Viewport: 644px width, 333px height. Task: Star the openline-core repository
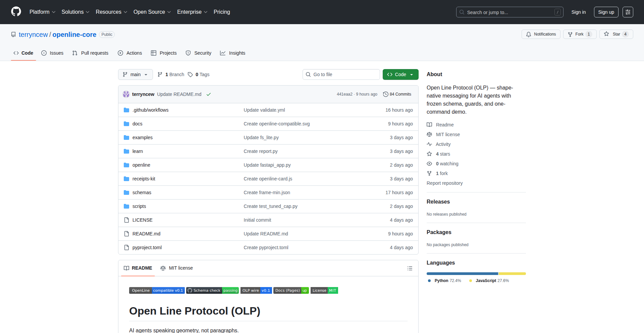pos(616,34)
